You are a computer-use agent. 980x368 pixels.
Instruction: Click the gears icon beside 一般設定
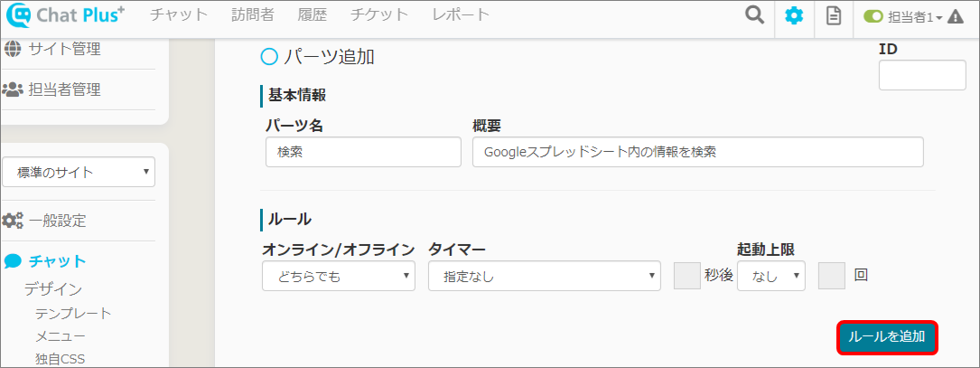coord(13,220)
